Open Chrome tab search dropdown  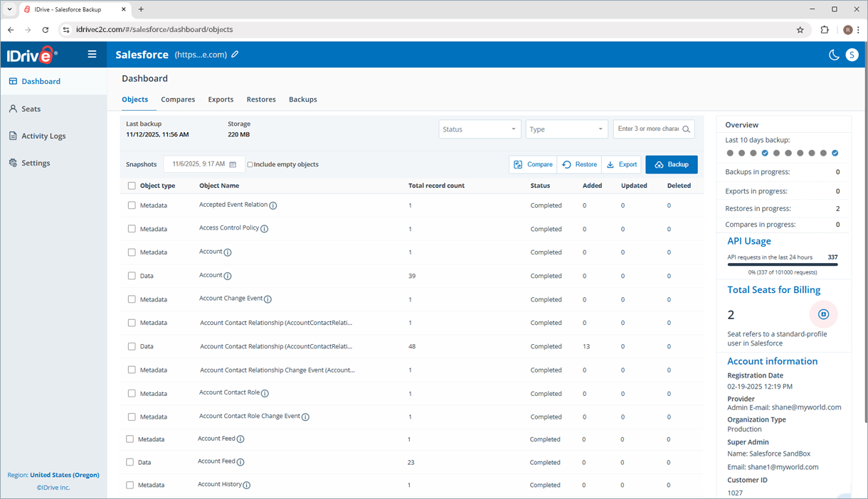click(9, 9)
